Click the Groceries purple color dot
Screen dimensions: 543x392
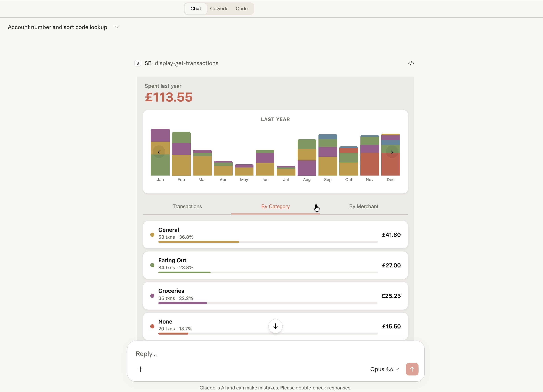[152, 296]
